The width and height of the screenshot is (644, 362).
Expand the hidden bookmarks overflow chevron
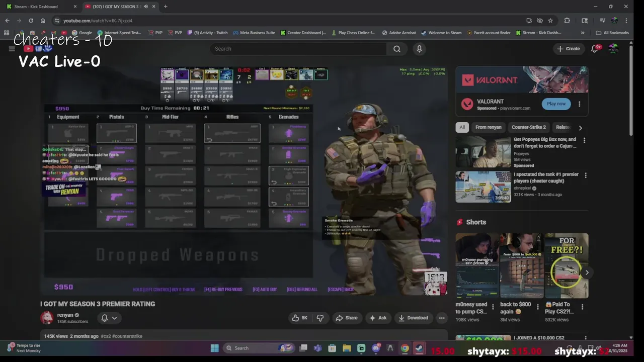583,33
